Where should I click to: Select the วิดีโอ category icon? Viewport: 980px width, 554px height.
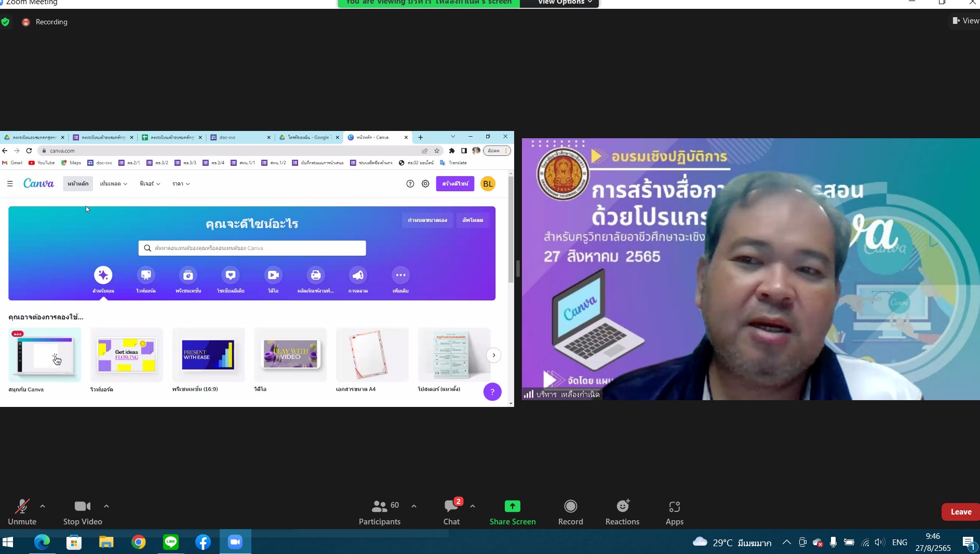pos(273,275)
